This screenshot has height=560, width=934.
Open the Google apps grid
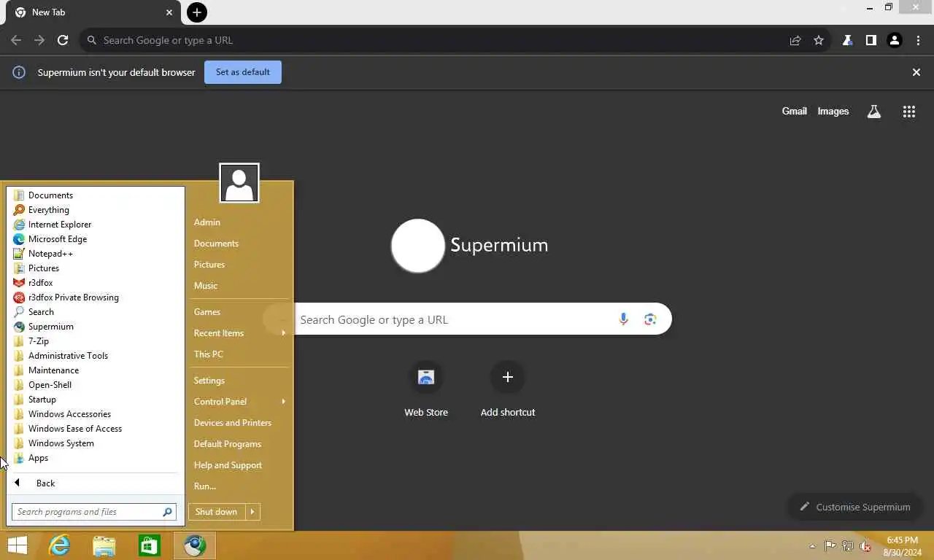pos(908,112)
